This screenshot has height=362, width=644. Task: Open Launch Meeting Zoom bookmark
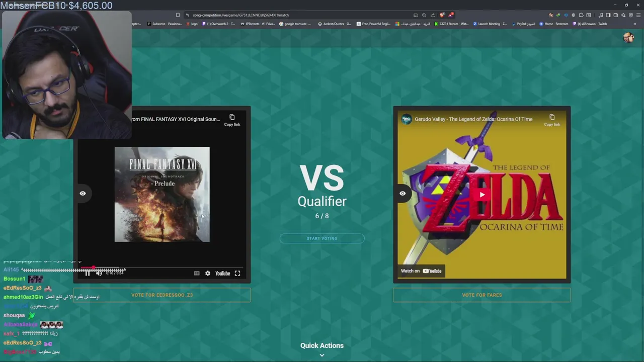pos(490,24)
